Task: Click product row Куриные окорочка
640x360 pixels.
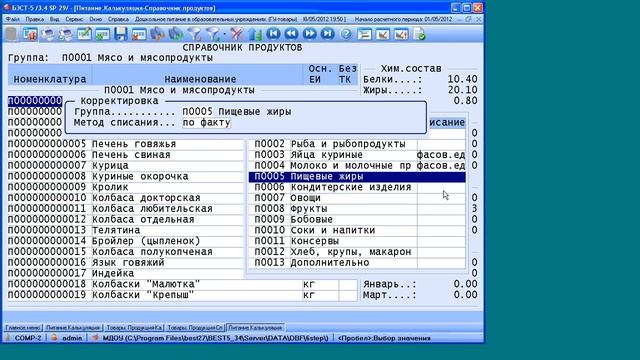Action: coord(125,176)
